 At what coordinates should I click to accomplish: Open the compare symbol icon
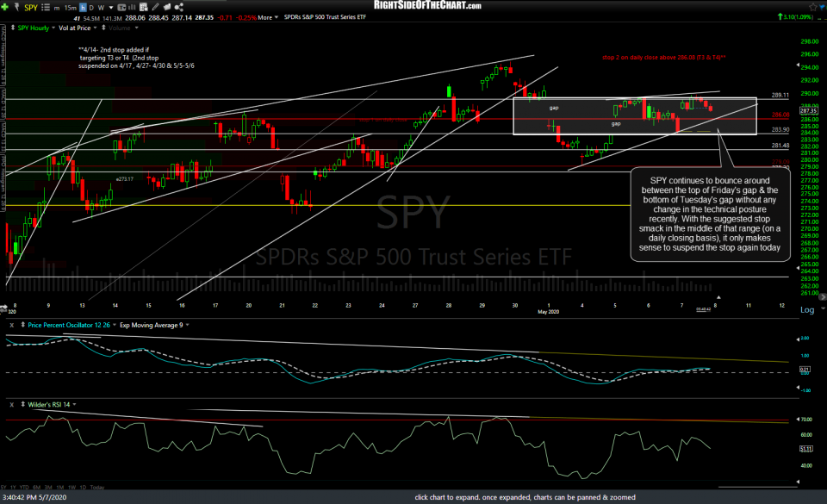point(143,7)
